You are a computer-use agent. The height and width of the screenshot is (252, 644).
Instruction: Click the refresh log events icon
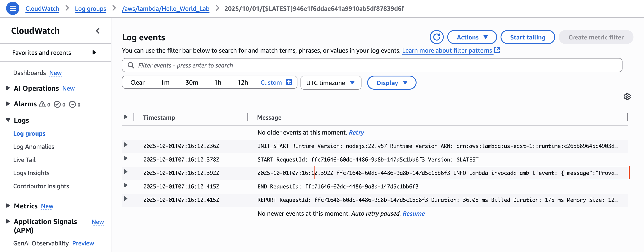pyautogui.click(x=436, y=37)
